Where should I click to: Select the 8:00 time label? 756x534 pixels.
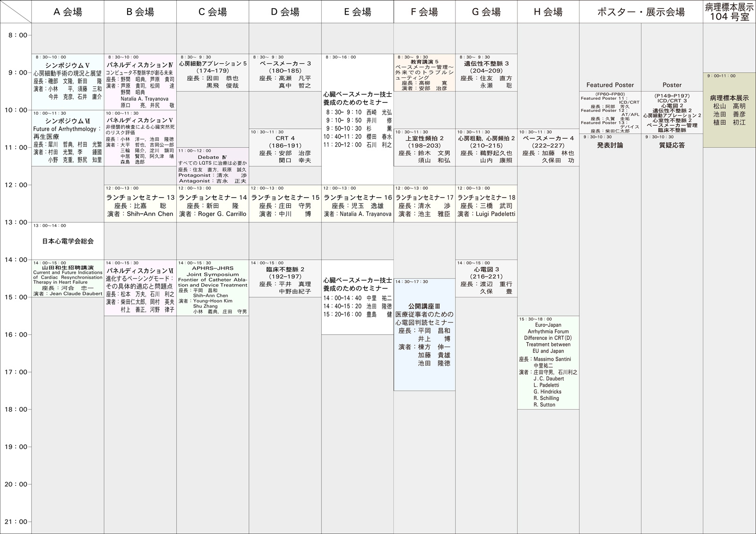click(17, 35)
